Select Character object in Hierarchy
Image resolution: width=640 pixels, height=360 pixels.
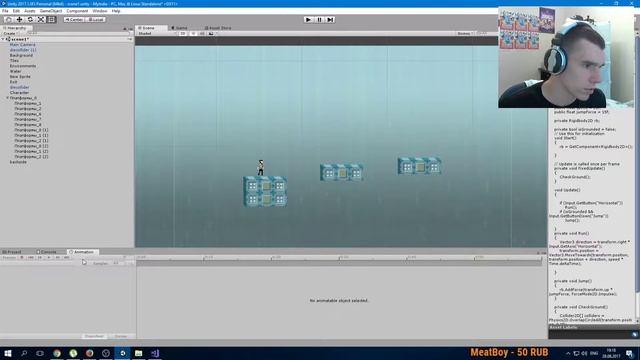click(19, 93)
